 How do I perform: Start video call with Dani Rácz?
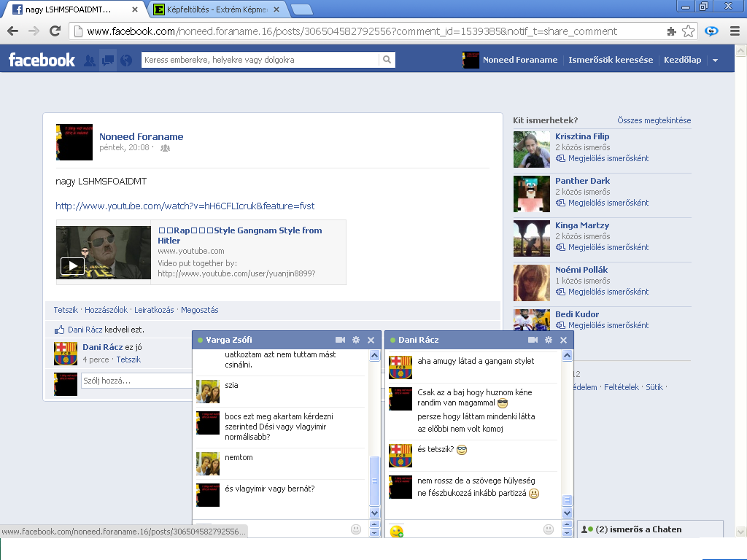[x=533, y=340]
